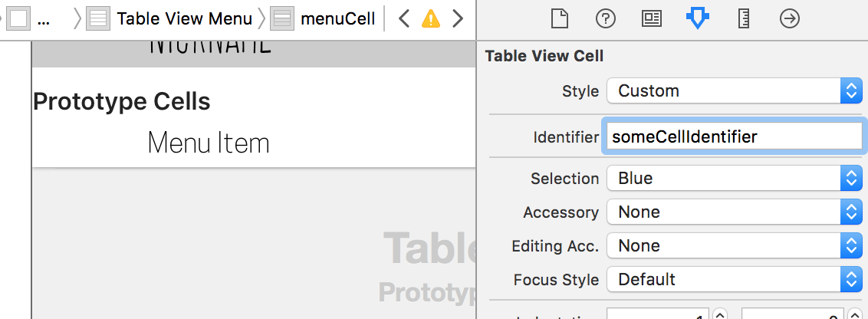This screenshot has height=319, width=868.
Task: Open the Style dropdown showing Custom
Action: 735,90
